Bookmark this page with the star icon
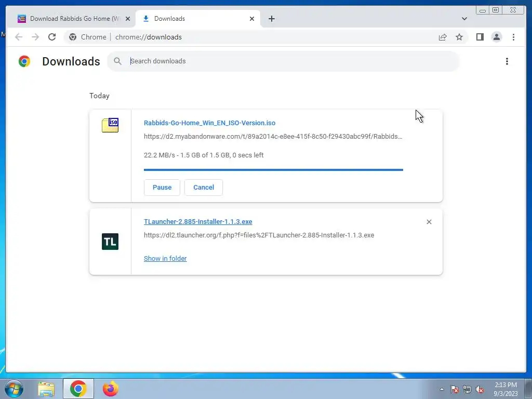 tap(459, 37)
